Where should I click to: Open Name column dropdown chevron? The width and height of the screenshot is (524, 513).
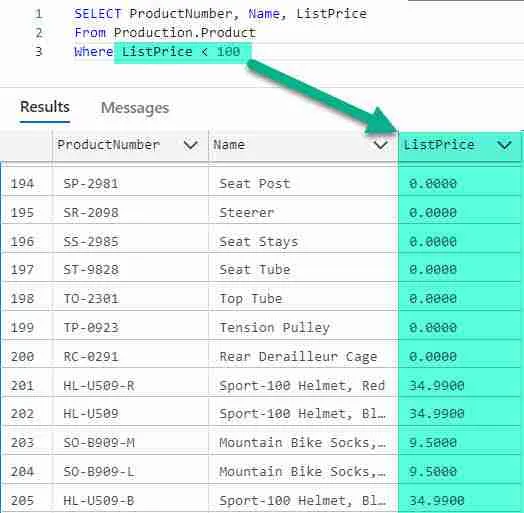pos(380,145)
